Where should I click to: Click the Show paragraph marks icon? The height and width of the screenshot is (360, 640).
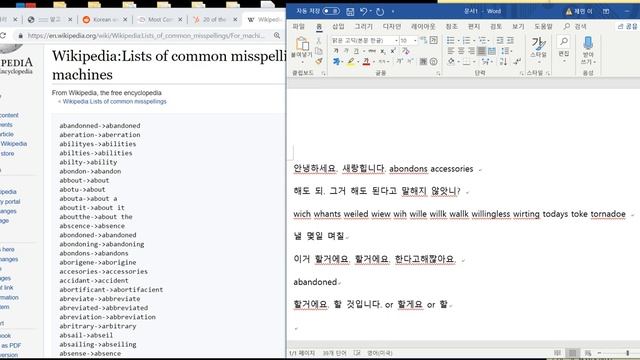pos(517,62)
